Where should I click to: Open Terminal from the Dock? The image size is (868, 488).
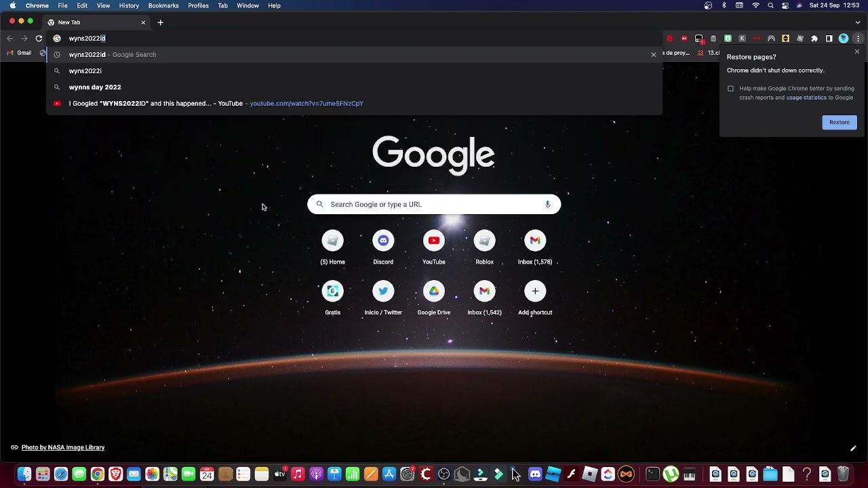652,474
